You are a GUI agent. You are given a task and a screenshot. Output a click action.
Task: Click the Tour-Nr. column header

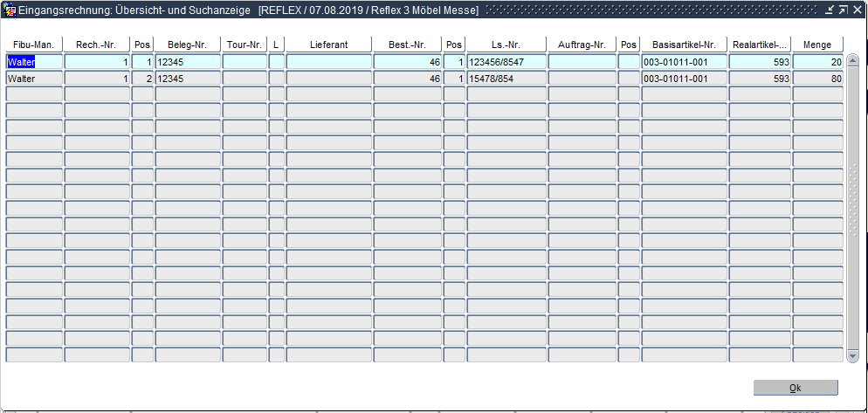[x=245, y=45]
